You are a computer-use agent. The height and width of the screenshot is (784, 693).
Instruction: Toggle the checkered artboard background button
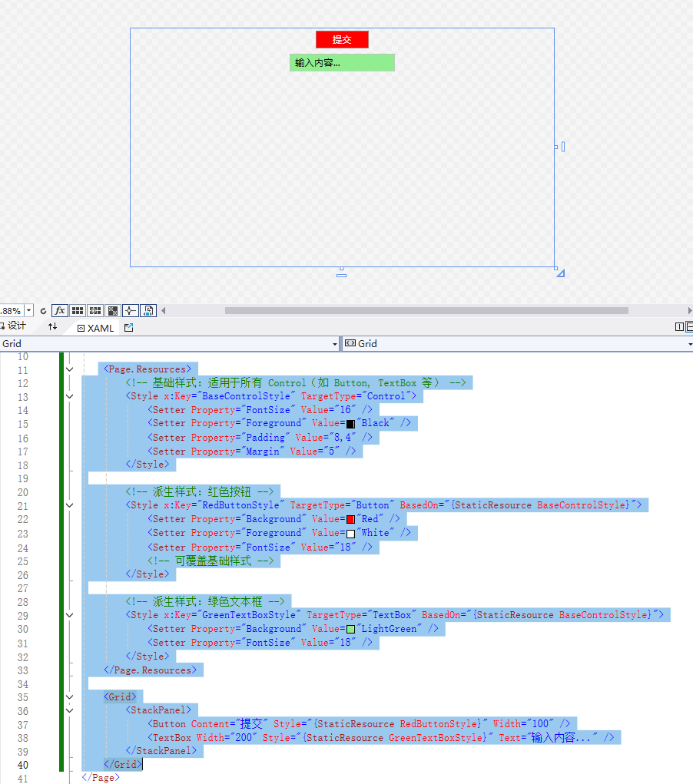pos(113,310)
